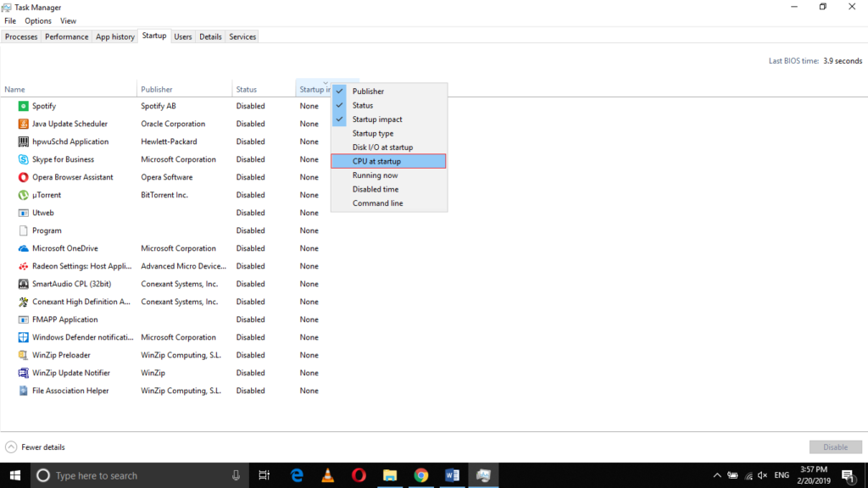Open the File menu
This screenshot has height=488, width=868.
point(10,21)
